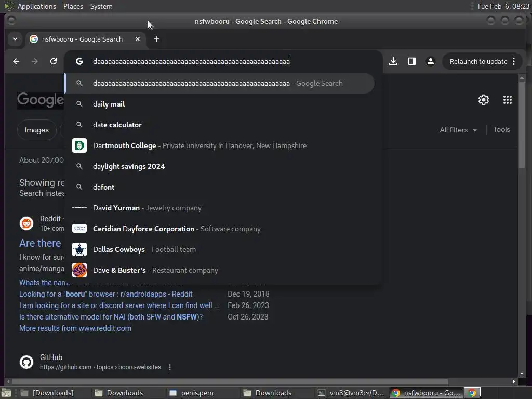Click the GitHub result favicon
This screenshot has width=532, height=399.
point(26,362)
